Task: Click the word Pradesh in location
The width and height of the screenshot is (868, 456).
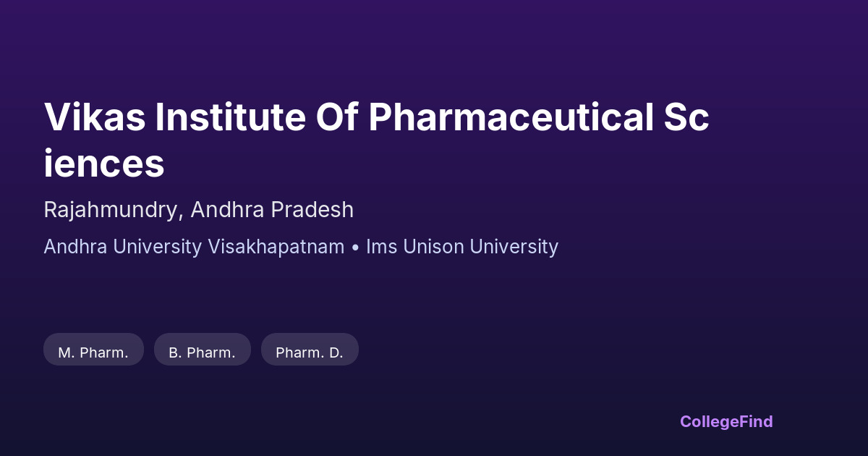Action: [x=312, y=210]
